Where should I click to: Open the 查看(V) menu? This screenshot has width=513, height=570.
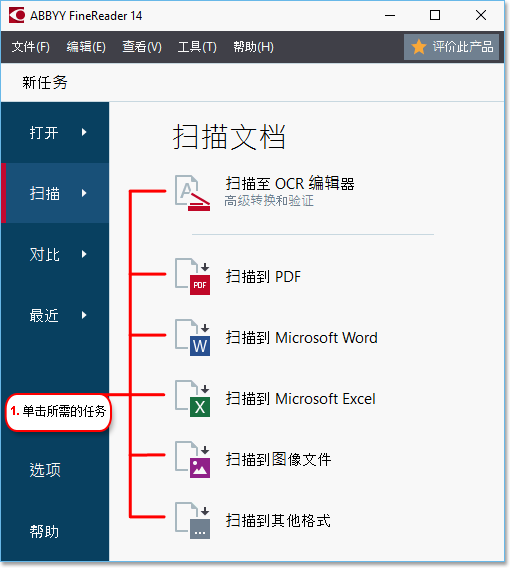142,47
